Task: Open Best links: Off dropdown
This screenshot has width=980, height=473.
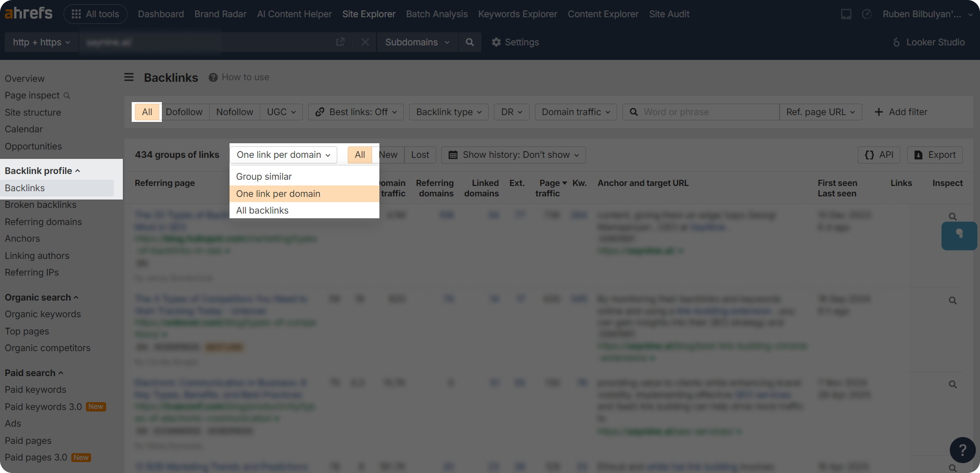Action: (x=356, y=112)
